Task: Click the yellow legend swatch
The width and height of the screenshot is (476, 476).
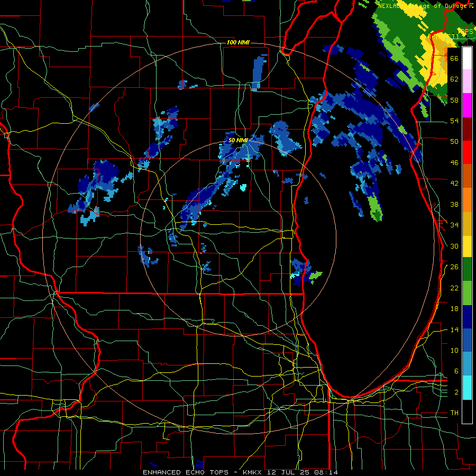Action: point(467,246)
